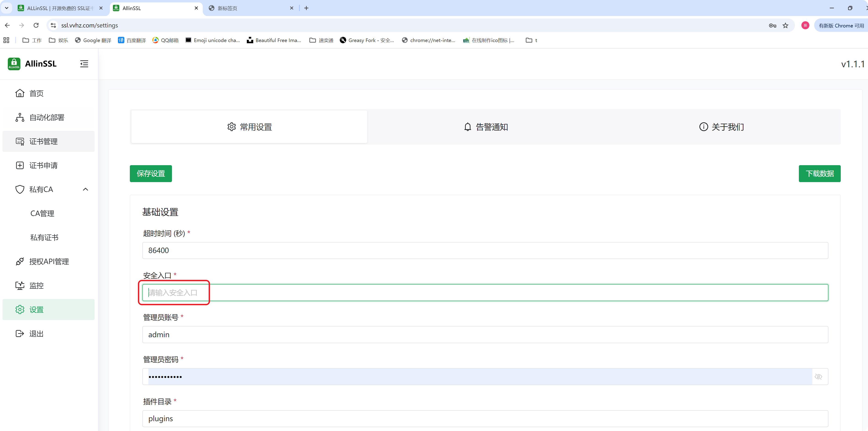
Task: Open the Chrome tab search dropdown arrow
Action: point(6,8)
